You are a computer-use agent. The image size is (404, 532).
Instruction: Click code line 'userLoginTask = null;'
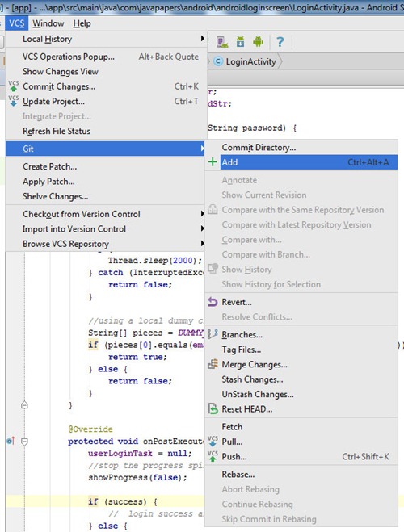click(x=140, y=454)
